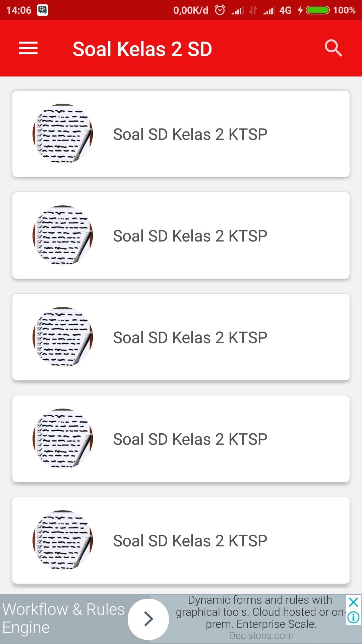Click the ad's round arrow button
362x644 pixels.
pyautogui.click(x=148, y=619)
